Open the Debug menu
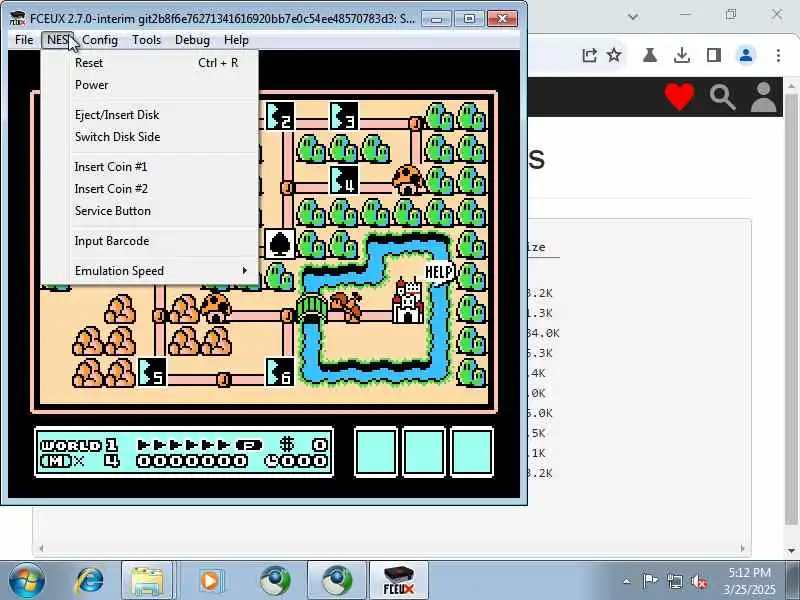This screenshot has height=600, width=800. (192, 40)
